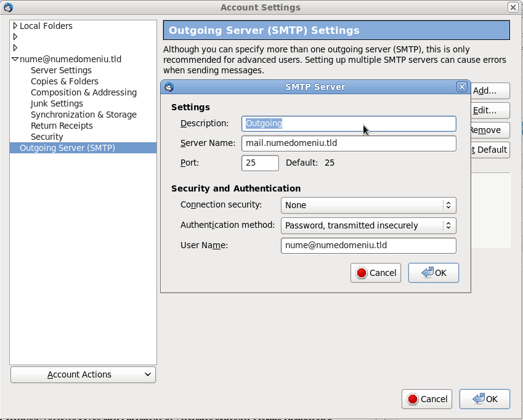Open the Authentication method dropdown
This screenshot has height=420, width=523.
368,225
